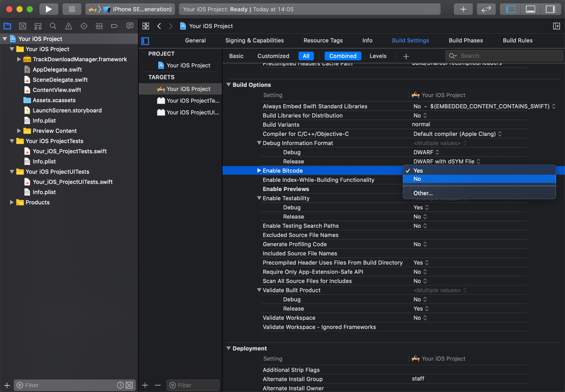The width and height of the screenshot is (565, 392).
Task: Open the Issue navigator
Action: [x=69, y=26]
